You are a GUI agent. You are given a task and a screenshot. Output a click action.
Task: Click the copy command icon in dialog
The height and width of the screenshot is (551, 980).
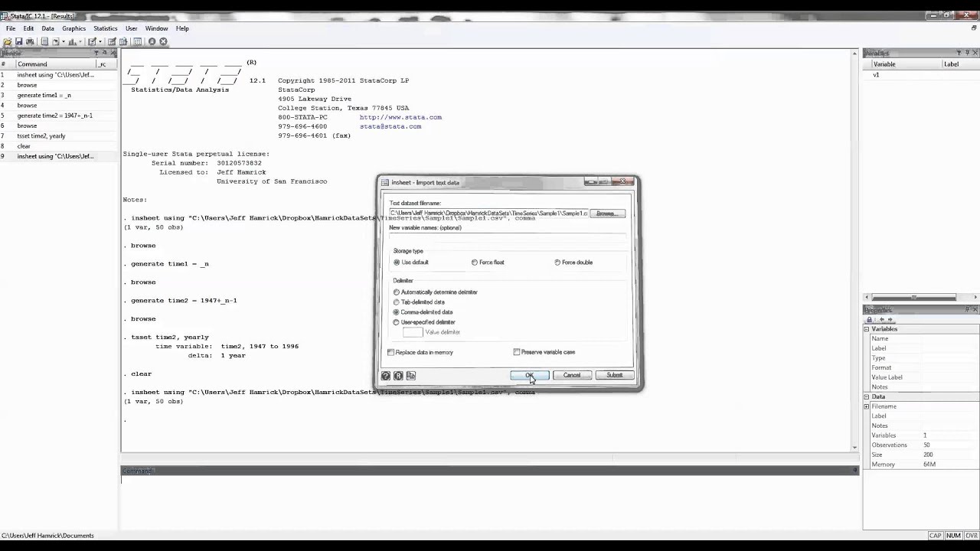pos(411,376)
